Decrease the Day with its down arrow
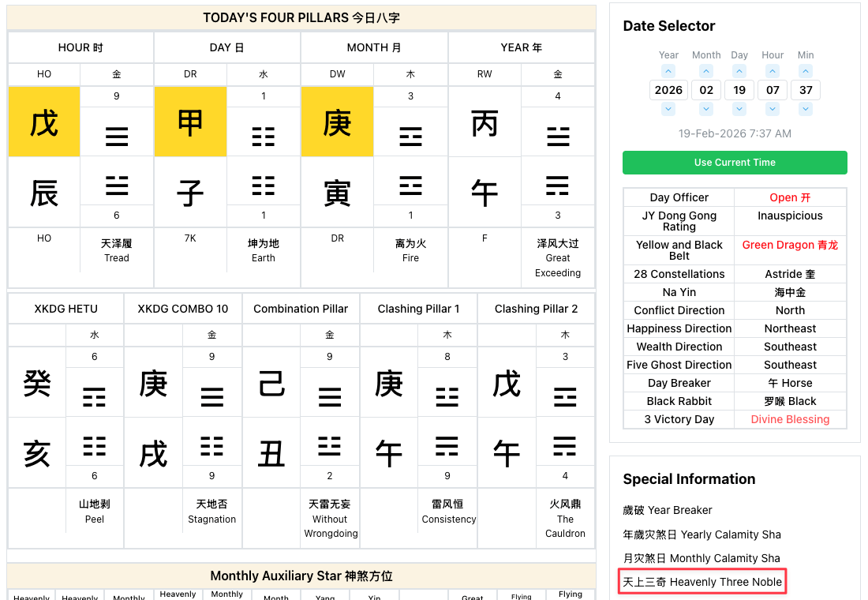The image size is (868, 600). pos(739,109)
